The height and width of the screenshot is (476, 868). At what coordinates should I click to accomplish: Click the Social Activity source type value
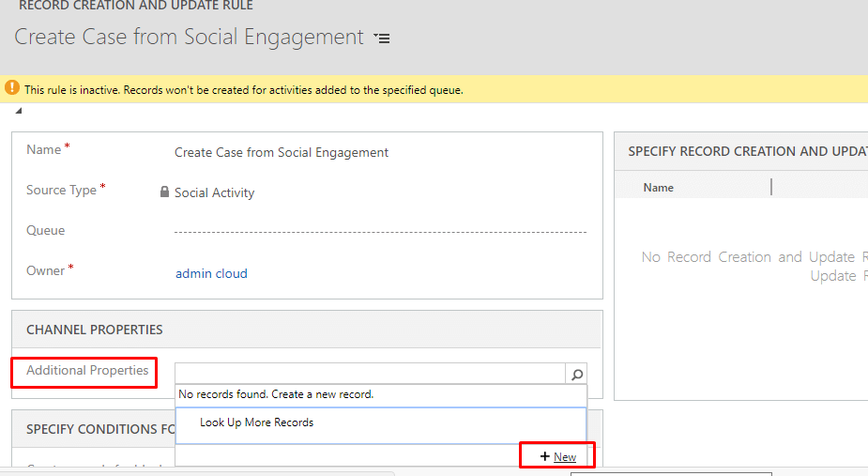point(214,192)
